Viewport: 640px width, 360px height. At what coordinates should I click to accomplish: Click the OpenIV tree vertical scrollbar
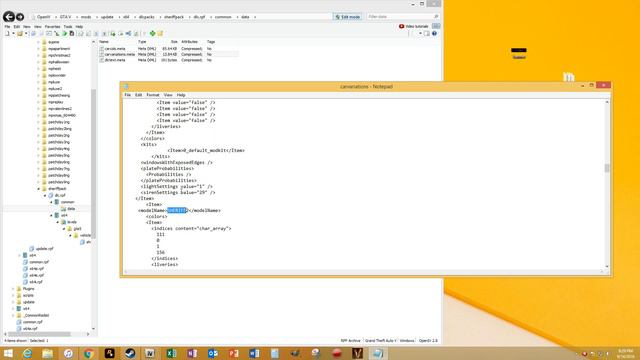[93, 163]
